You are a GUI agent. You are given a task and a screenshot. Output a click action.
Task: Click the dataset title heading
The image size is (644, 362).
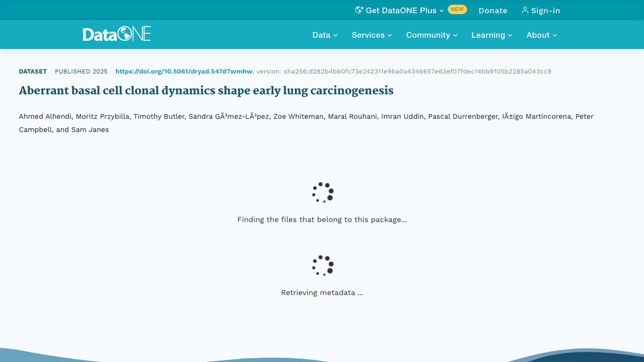(206, 90)
